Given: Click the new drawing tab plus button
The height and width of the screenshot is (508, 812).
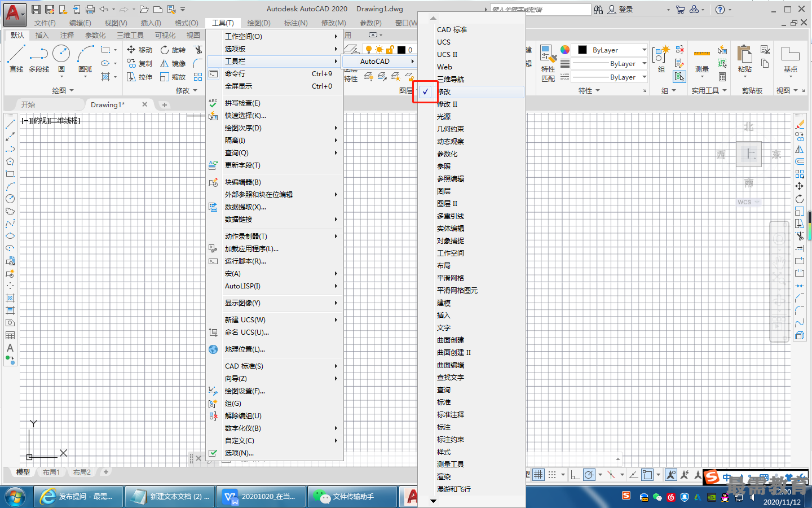Looking at the screenshot, I should (164, 104).
